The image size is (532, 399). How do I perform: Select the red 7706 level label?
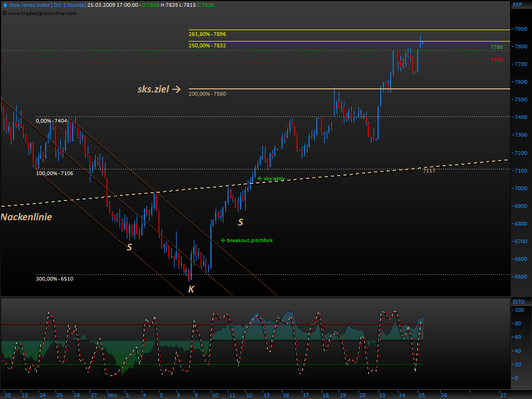(497, 60)
